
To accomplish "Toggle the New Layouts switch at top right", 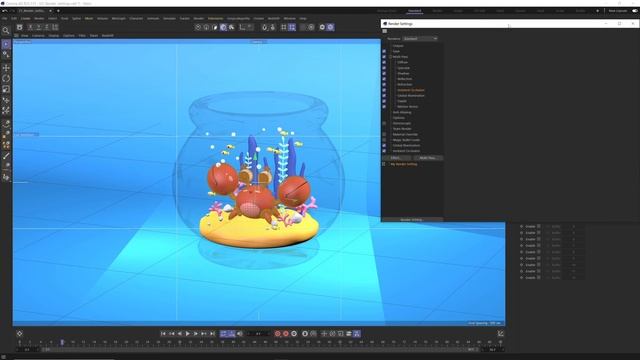I will (634, 11).
